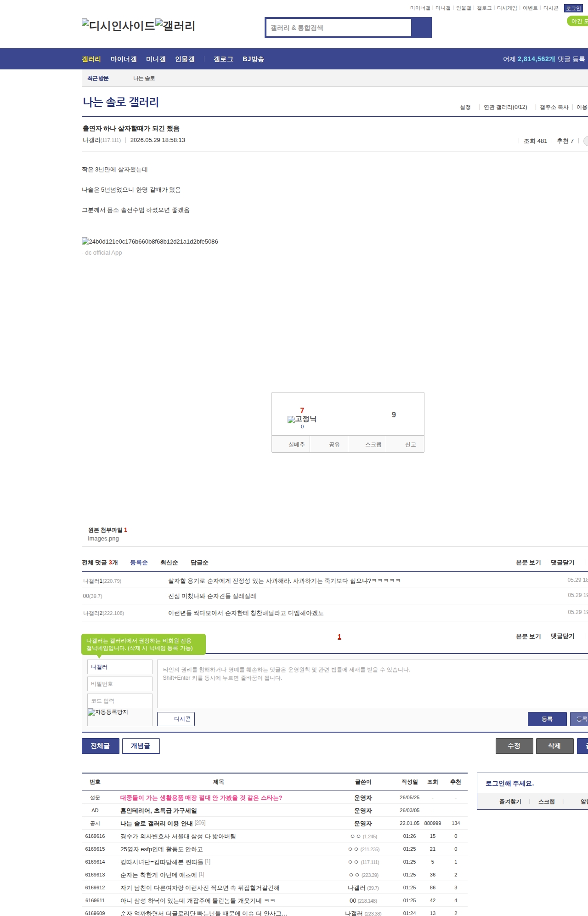Open notice 나는 솔로 갤러리 이용 안내
The width and height of the screenshot is (588, 916).
[x=156, y=824]
